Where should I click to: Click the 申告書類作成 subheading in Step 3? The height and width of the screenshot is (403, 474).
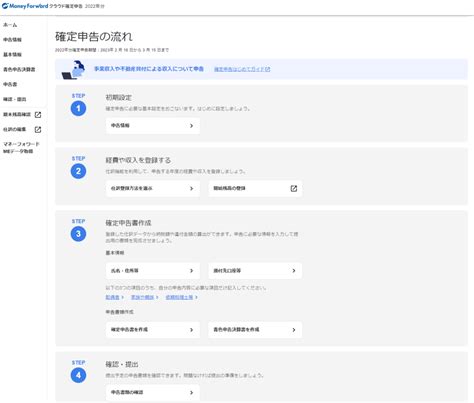119,312
